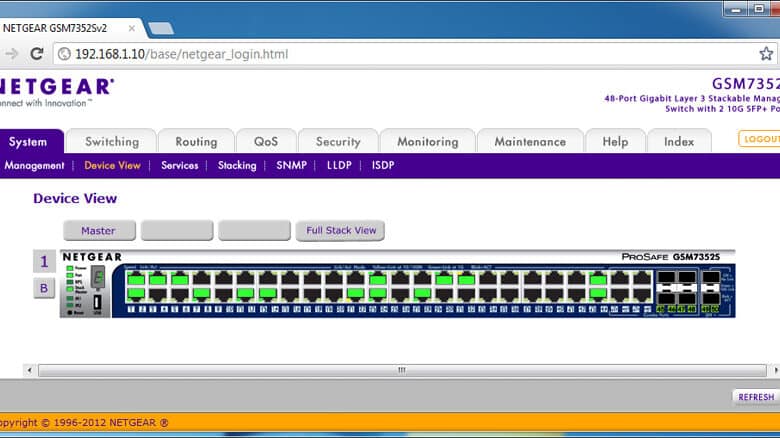Click the browser forward arrow
Screen dimensions: 780x438
coord(11,54)
